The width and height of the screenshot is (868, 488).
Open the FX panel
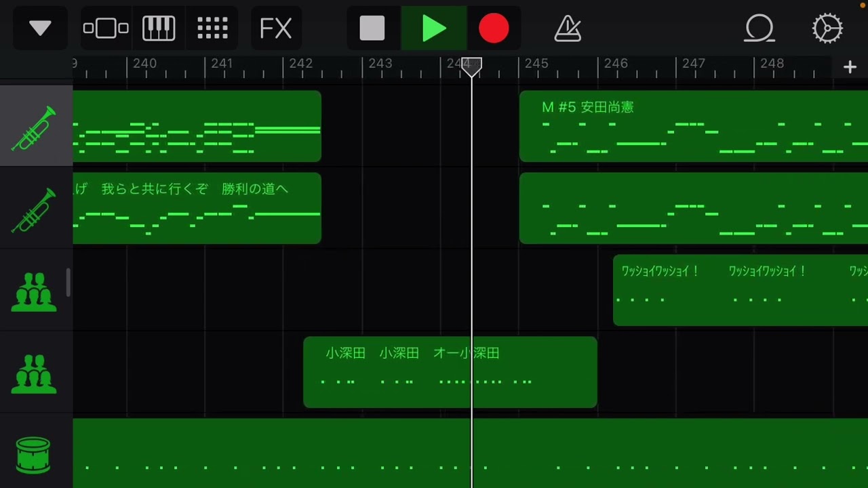click(276, 28)
